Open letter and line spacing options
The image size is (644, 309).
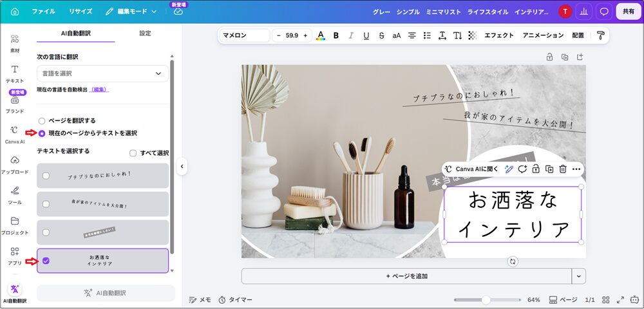(442, 35)
